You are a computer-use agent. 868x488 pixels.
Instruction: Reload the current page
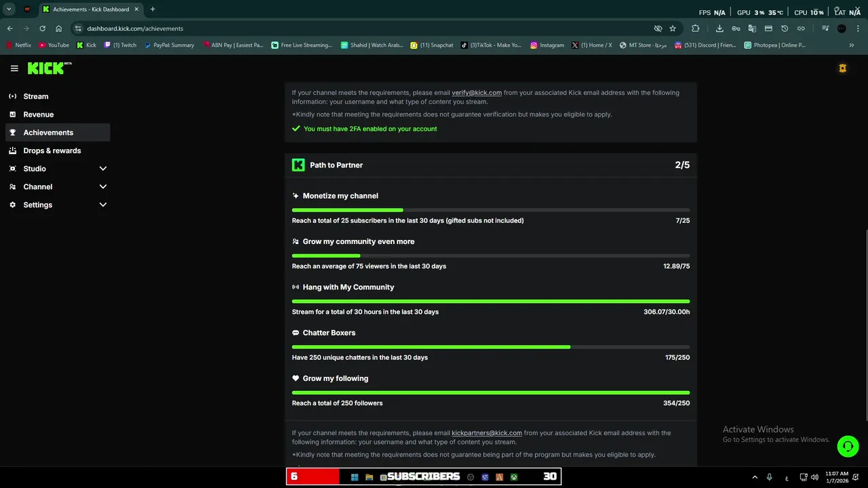point(42,28)
